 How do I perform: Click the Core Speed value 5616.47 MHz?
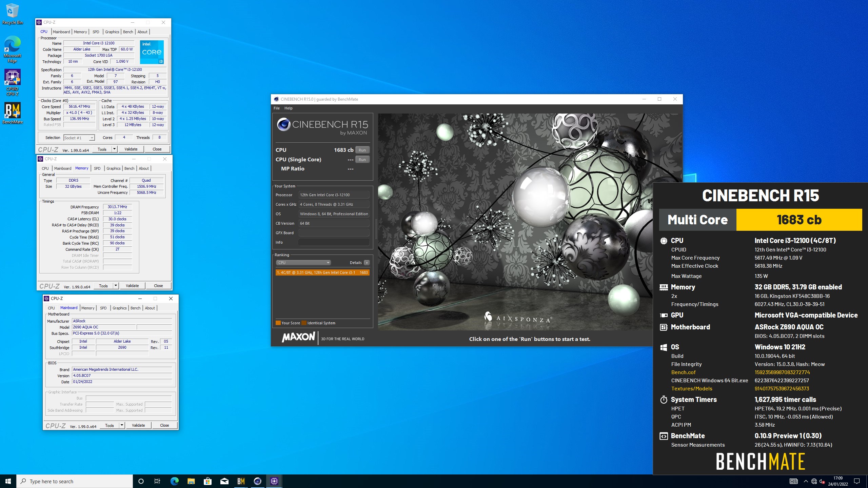click(79, 106)
